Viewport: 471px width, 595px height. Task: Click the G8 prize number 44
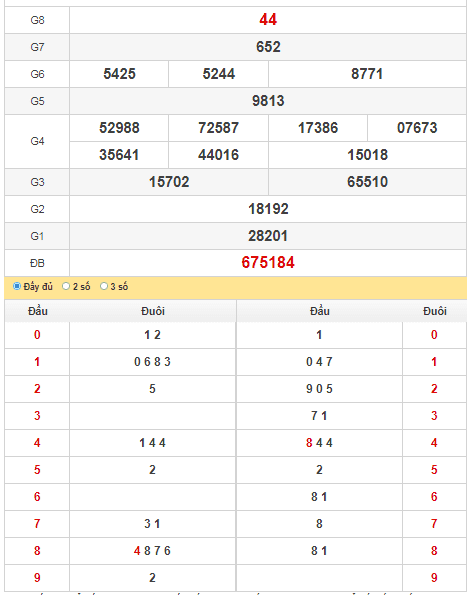(x=268, y=20)
